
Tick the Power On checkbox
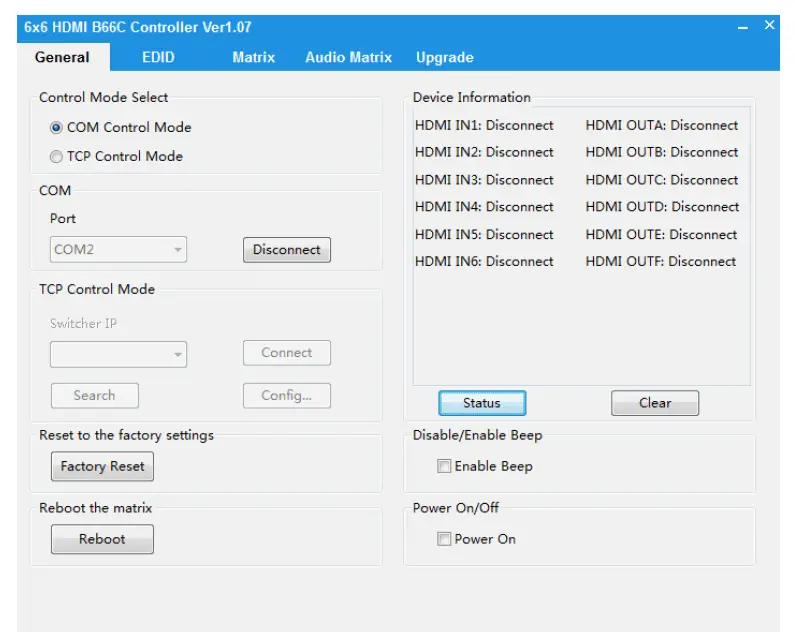(444, 539)
